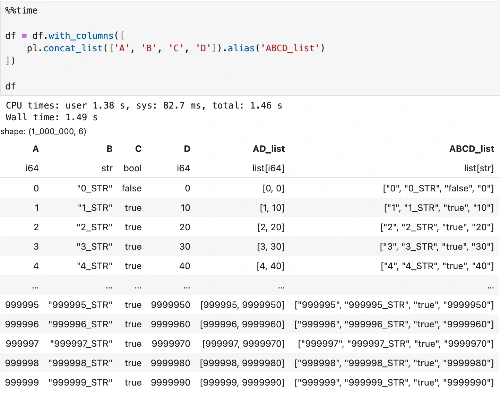Screen dimensions: 500x396
Task: Click the str dtype label under B
Action: coord(107,168)
